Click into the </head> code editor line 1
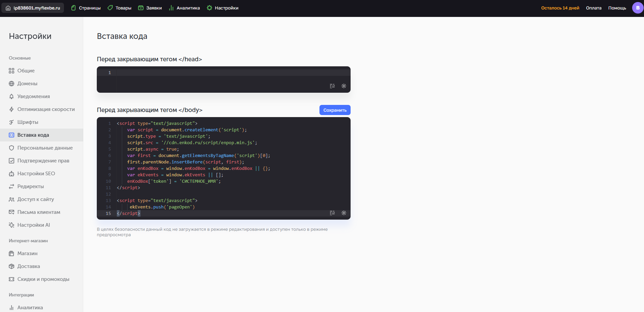Screen dimensions: 644x312 233,73
